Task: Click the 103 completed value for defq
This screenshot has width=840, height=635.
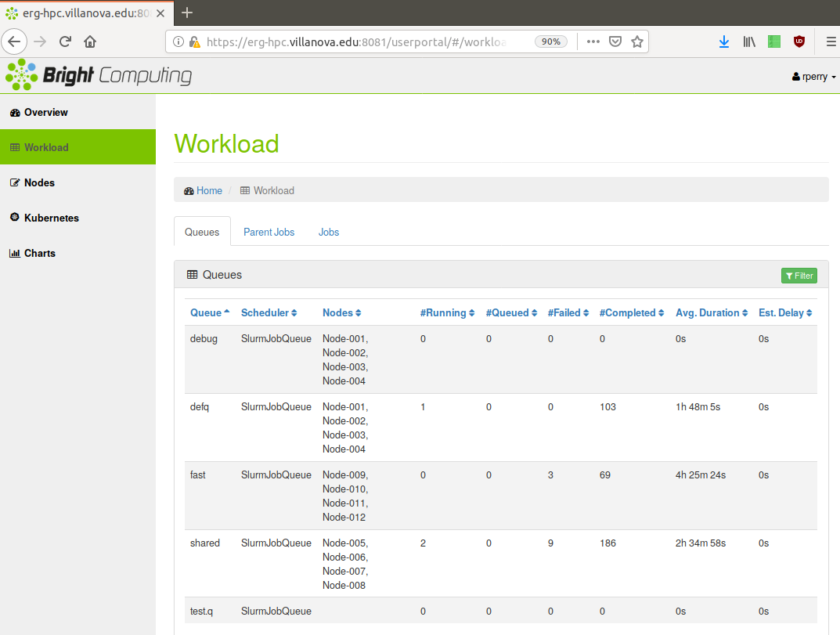Action: point(607,406)
